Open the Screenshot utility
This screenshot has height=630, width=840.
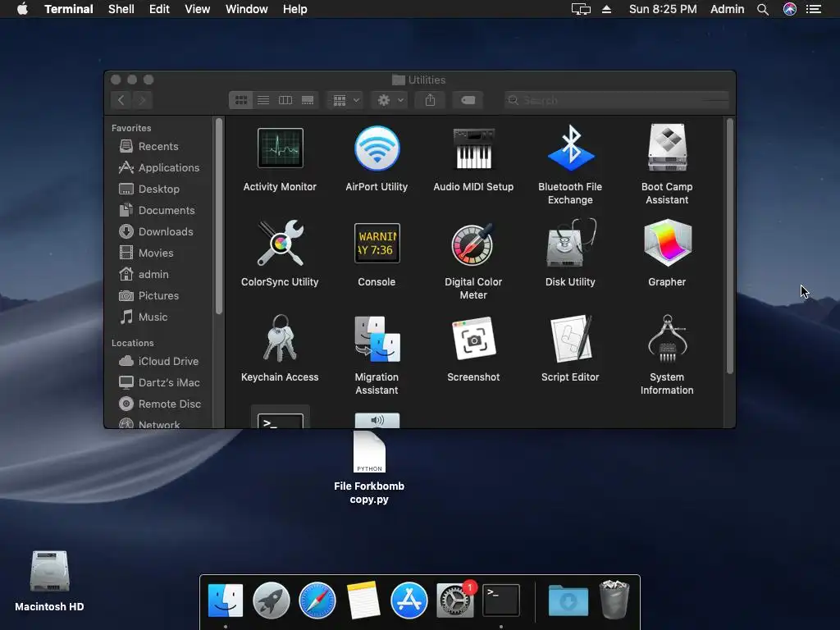[x=473, y=338]
